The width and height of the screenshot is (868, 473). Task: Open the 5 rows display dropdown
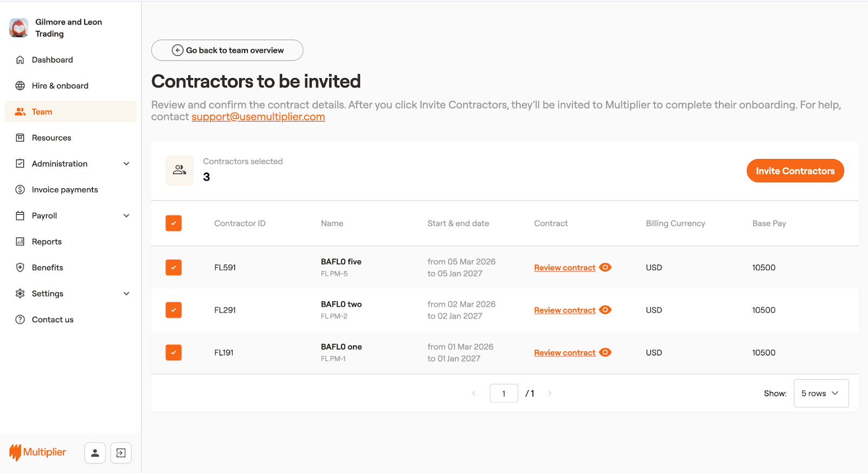(820, 393)
